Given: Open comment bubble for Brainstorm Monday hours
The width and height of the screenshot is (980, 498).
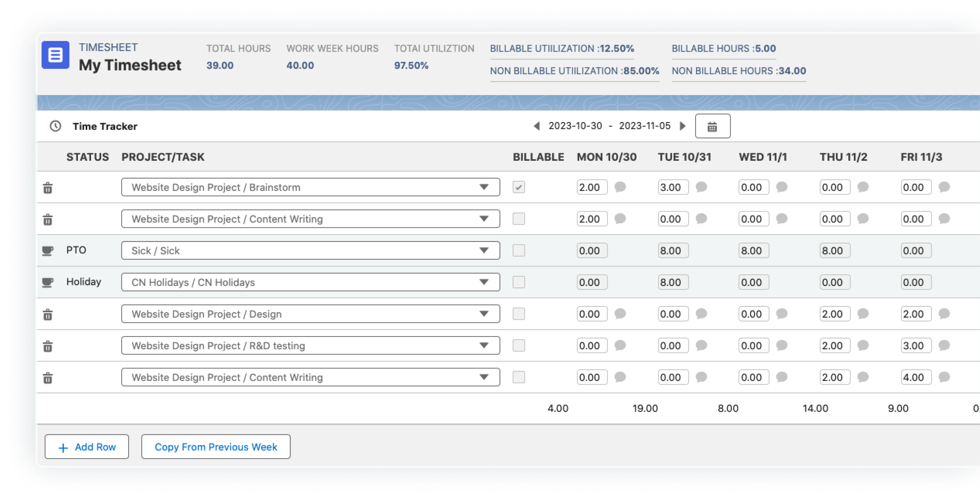Looking at the screenshot, I should point(620,187).
